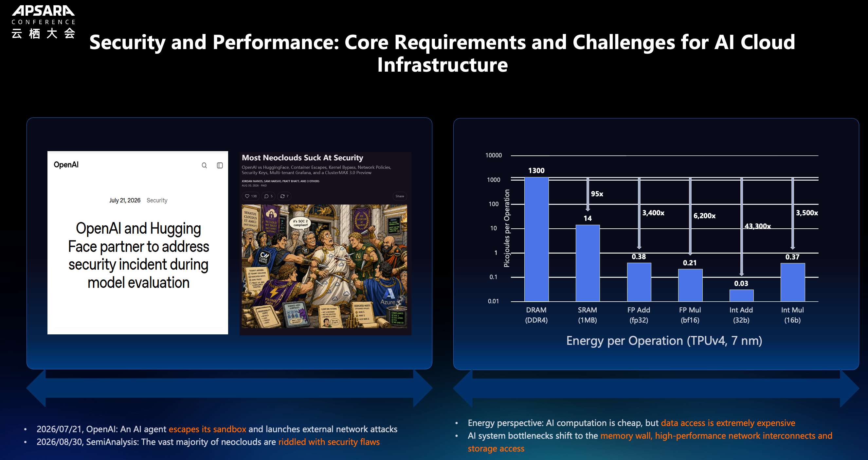Click the '95x' ratio label

(x=597, y=194)
